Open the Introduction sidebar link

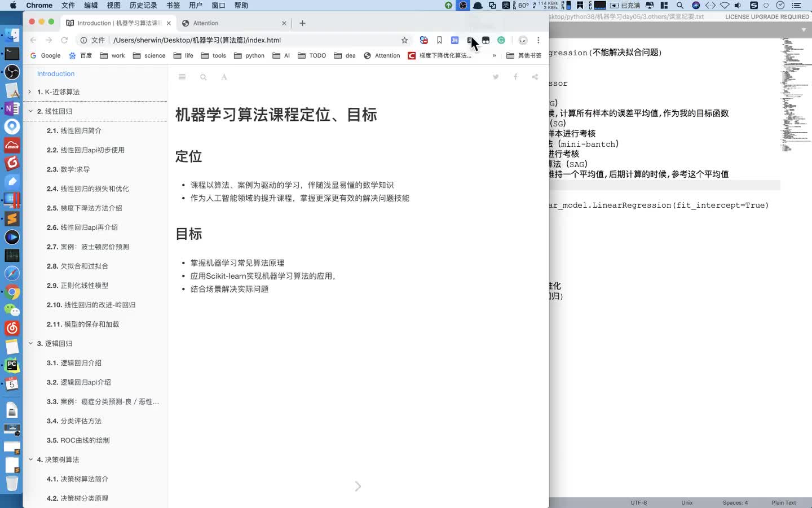tap(56, 73)
